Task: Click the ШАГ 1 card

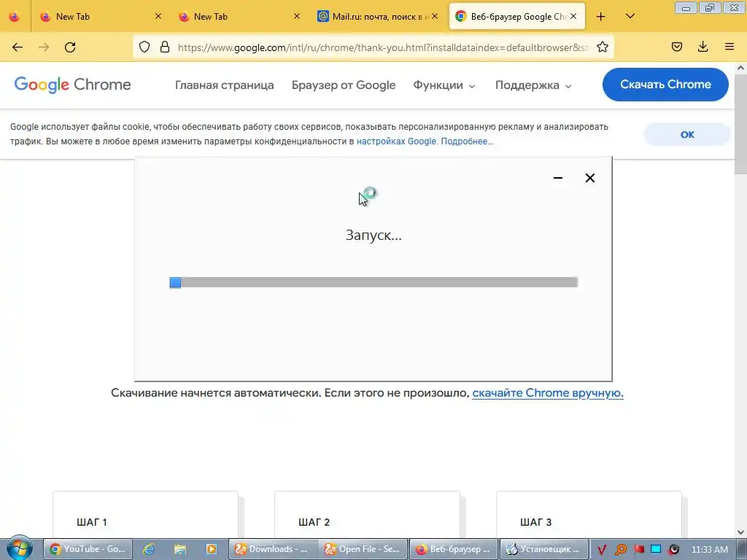Action: (145, 515)
